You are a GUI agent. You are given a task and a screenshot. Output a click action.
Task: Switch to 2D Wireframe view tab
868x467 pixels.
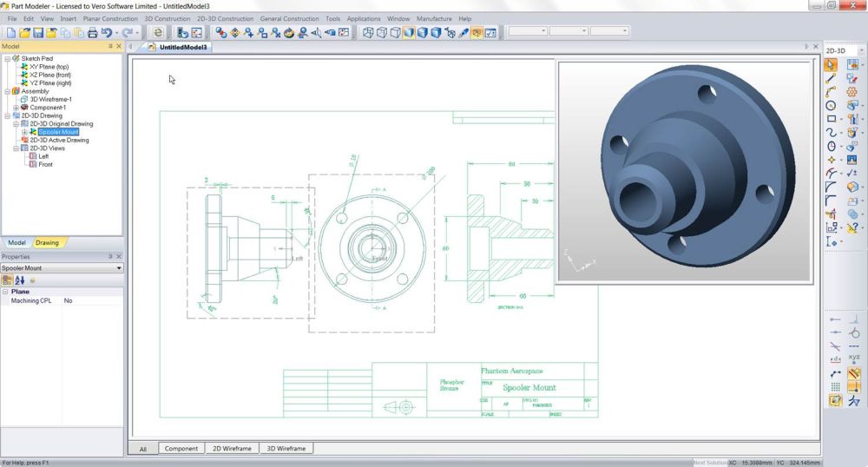click(x=232, y=448)
